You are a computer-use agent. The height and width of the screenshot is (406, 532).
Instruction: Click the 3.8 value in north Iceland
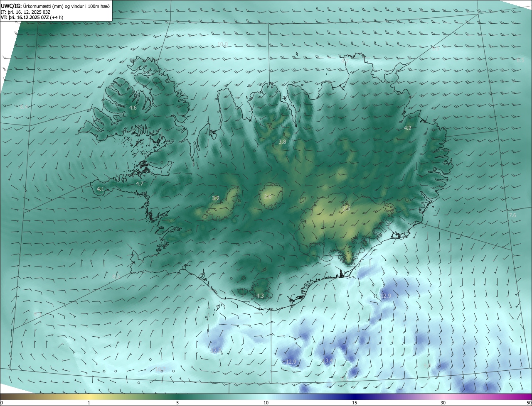tap(282, 142)
